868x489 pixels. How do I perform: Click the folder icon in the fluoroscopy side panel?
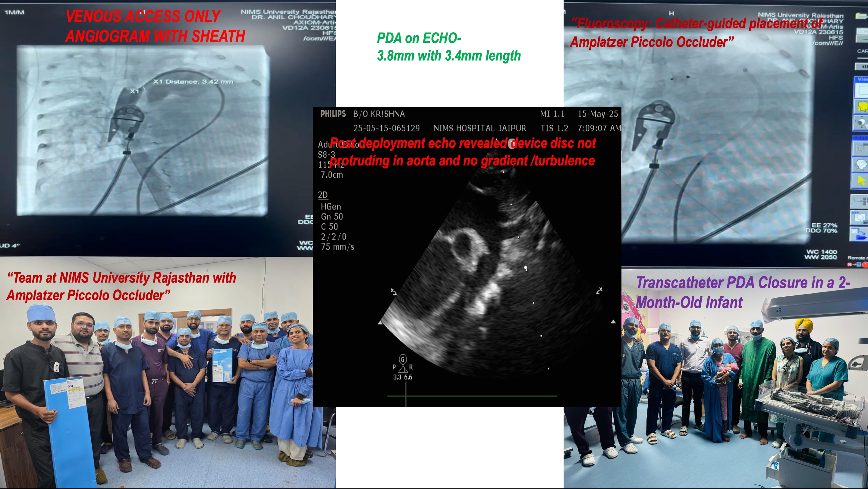(x=862, y=16)
